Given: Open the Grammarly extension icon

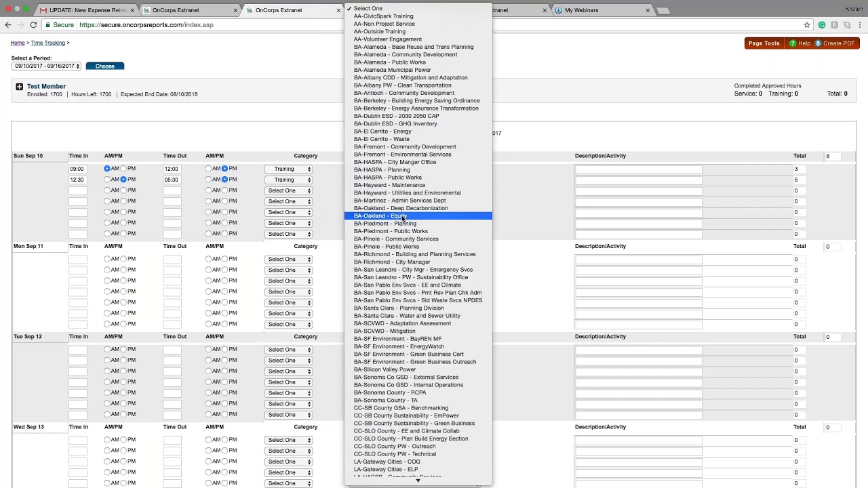Looking at the screenshot, I should click(822, 25).
